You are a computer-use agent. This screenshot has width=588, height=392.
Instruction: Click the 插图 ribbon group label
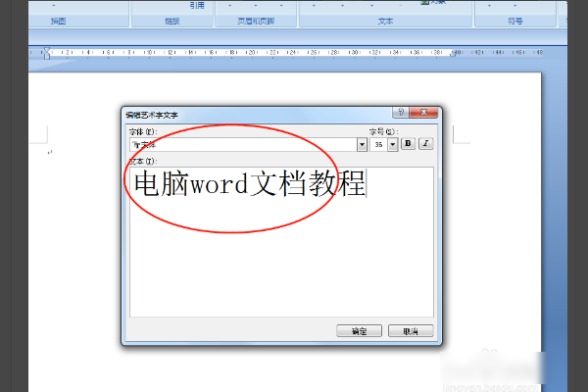[x=59, y=21]
